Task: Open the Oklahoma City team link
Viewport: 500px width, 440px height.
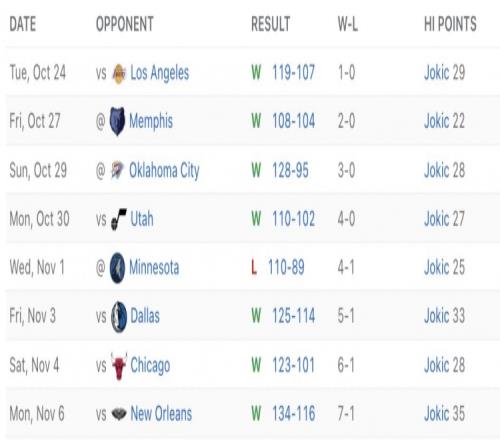Action: [x=164, y=171]
